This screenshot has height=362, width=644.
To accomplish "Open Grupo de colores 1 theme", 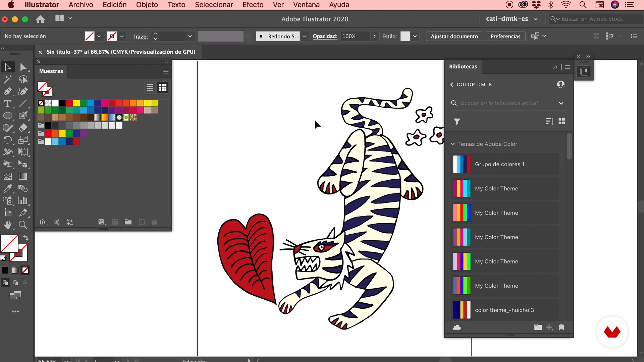I will click(x=505, y=164).
